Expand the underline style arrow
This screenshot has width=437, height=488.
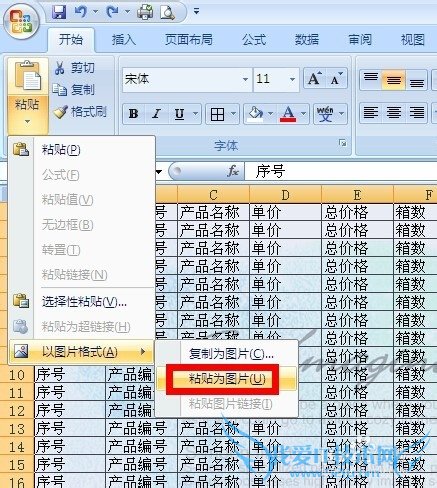[196, 114]
